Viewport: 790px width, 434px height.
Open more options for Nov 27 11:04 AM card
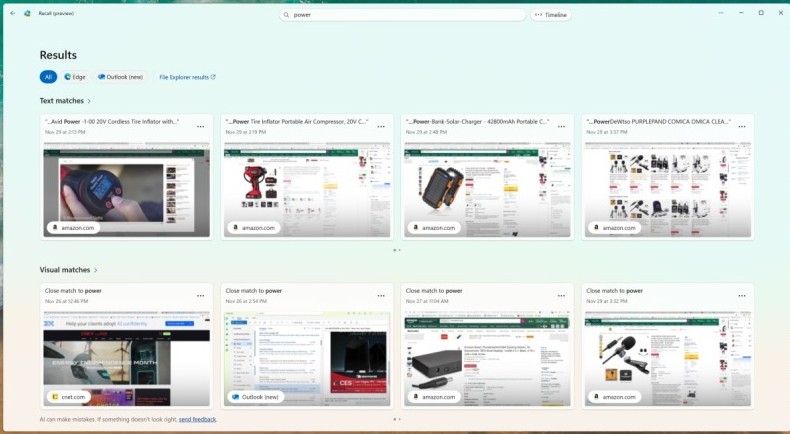[x=561, y=296]
